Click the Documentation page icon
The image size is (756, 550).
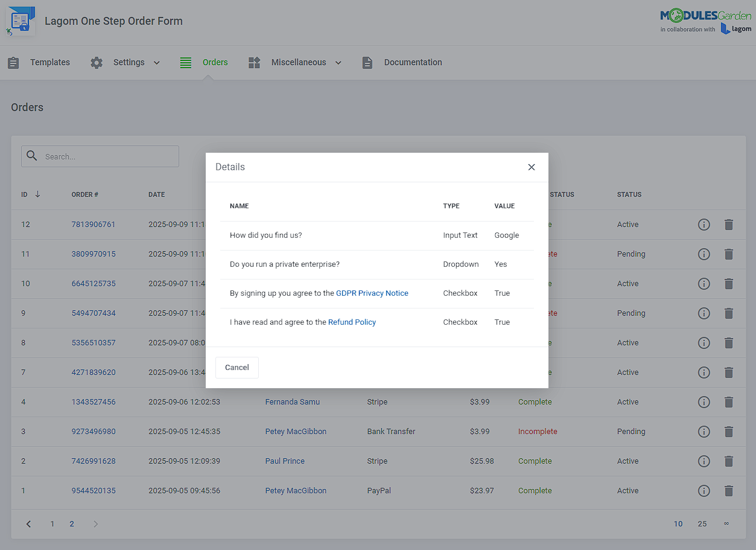click(x=367, y=62)
